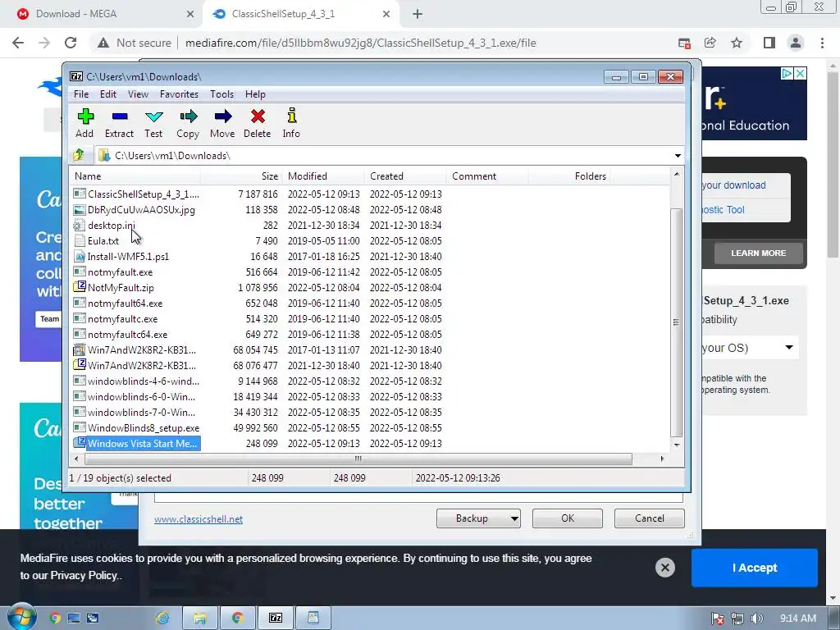Click the share page icon
This screenshot has width=840, height=630.
click(710, 43)
